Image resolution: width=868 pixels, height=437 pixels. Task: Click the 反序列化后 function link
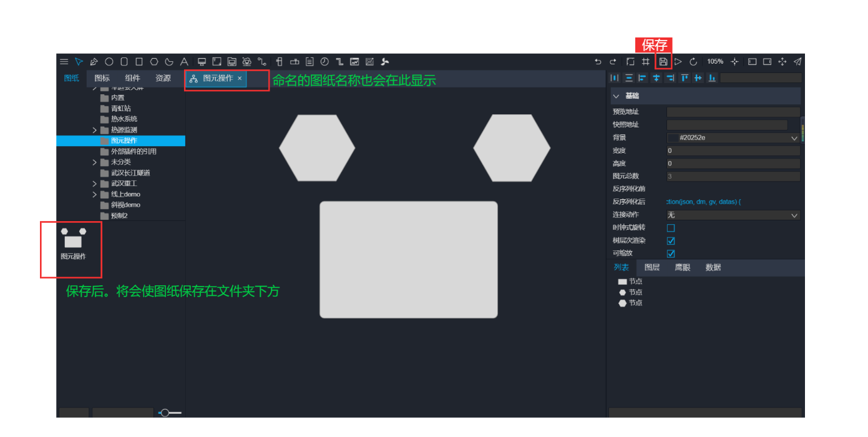(703, 202)
